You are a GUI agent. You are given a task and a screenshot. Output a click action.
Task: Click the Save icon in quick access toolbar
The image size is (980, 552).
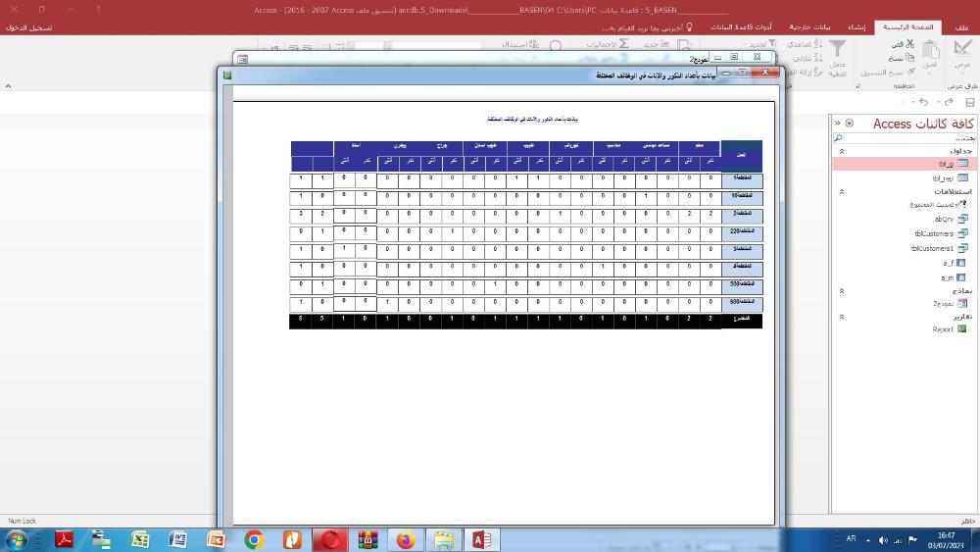coord(970,102)
